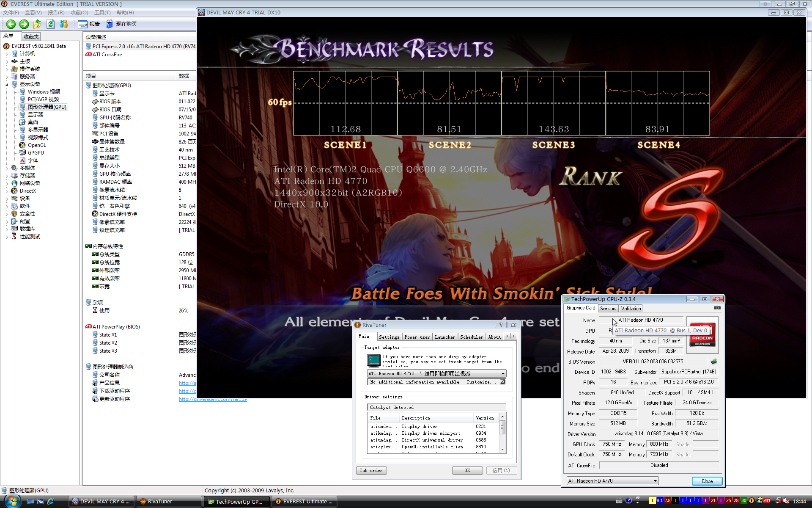This screenshot has width=812, height=508.
Task: Open the Power user tab in RivaTuner
Action: click(x=417, y=337)
